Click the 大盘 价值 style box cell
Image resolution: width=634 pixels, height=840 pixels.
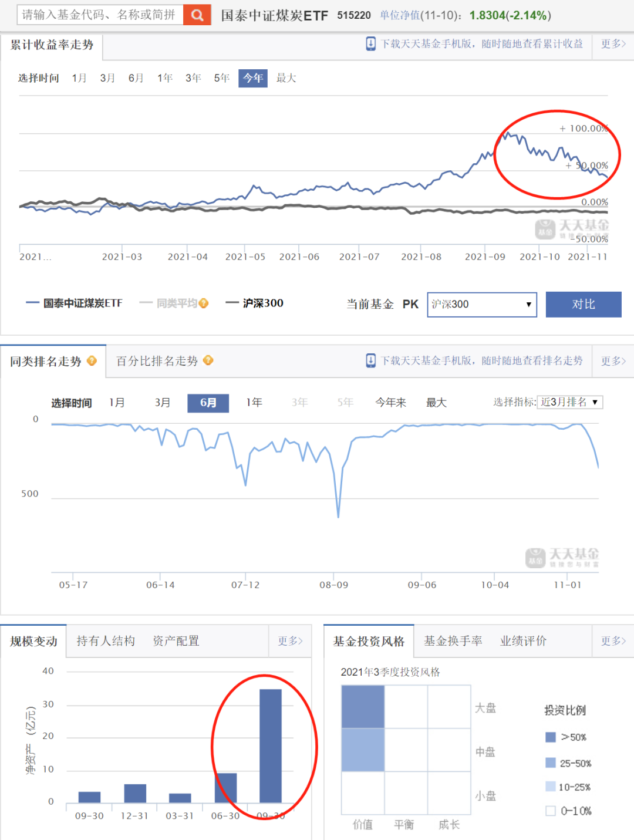pyautogui.click(x=363, y=707)
